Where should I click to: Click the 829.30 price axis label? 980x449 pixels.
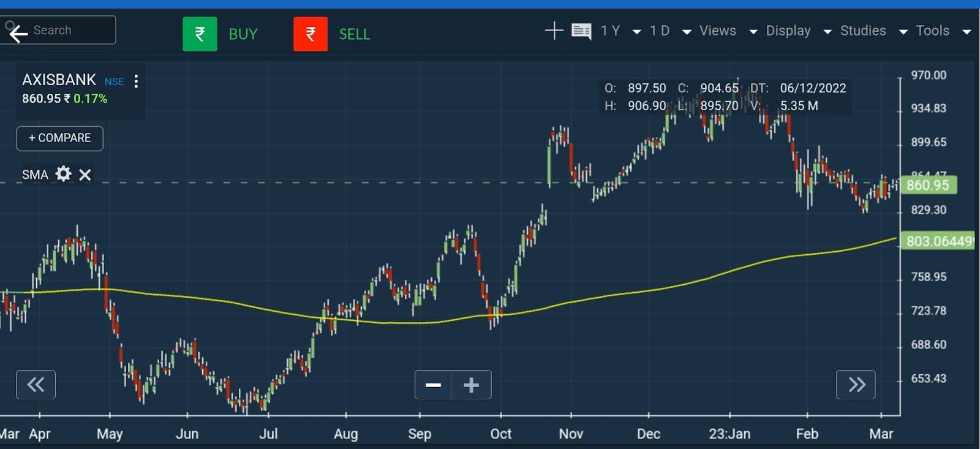[x=929, y=210]
